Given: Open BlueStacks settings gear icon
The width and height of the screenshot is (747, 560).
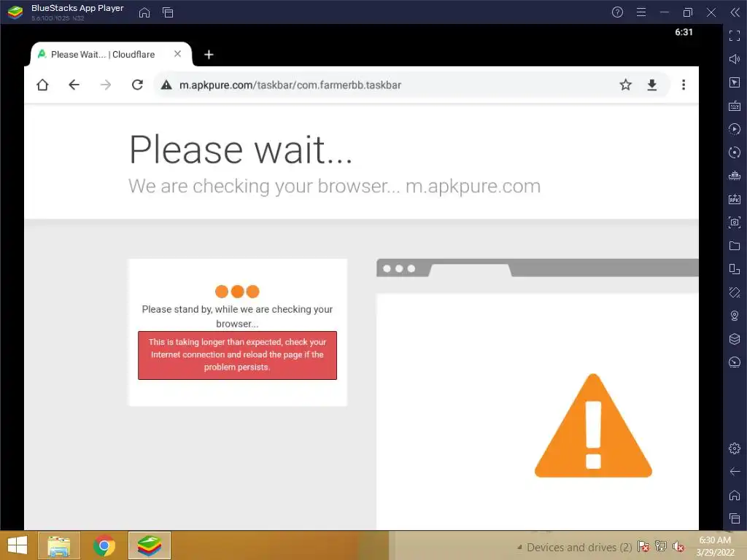Looking at the screenshot, I should tap(735, 448).
